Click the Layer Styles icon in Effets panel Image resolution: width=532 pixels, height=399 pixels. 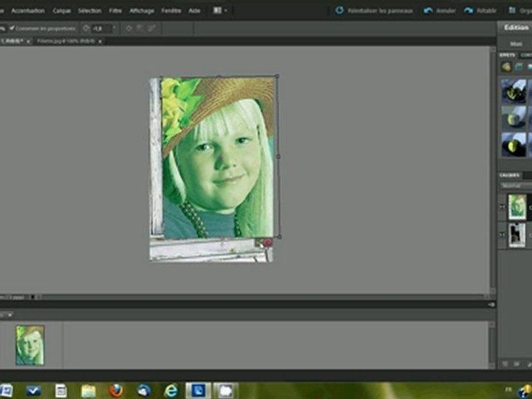[519, 67]
